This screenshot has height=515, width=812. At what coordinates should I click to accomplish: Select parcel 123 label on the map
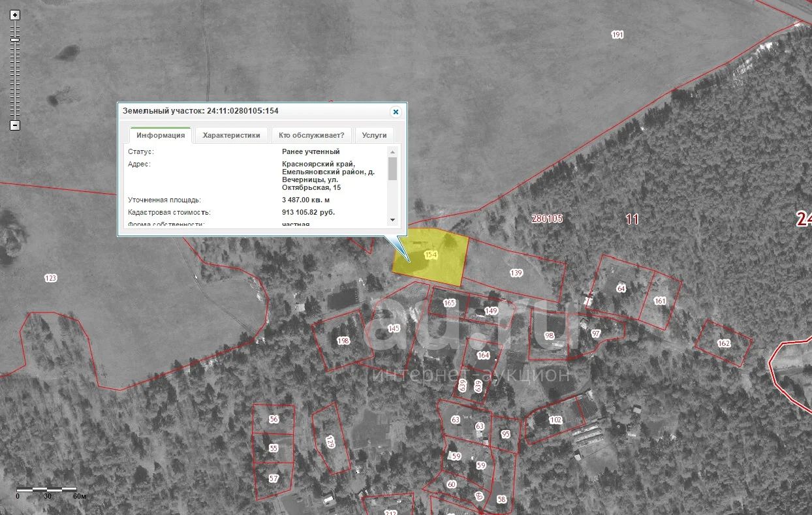(x=50, y=278)
